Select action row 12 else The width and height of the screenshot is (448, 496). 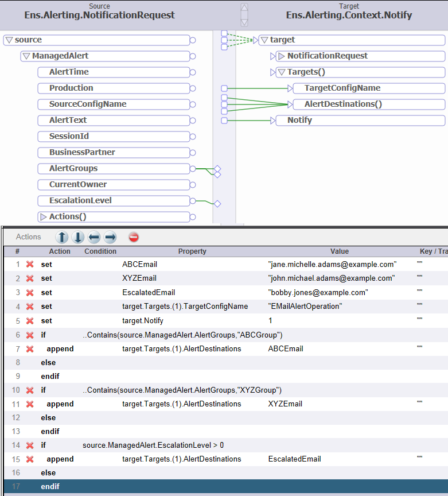coord(226,418)
